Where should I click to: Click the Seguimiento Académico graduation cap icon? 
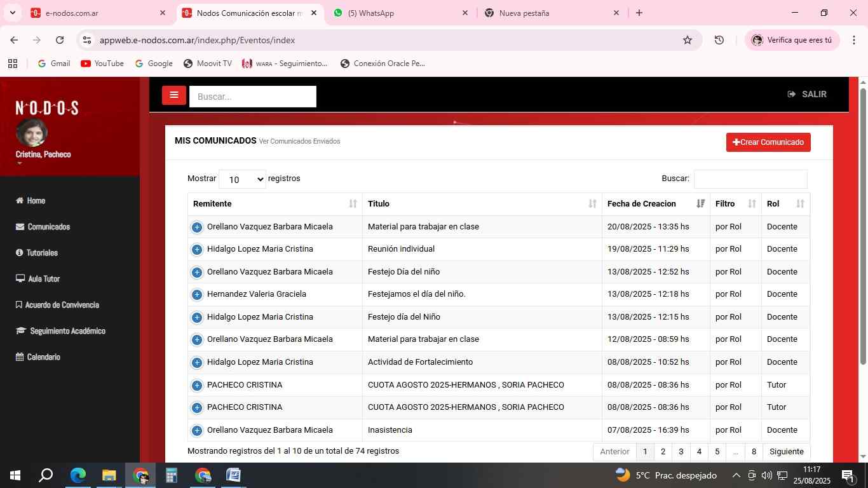[x=20, y=331]
